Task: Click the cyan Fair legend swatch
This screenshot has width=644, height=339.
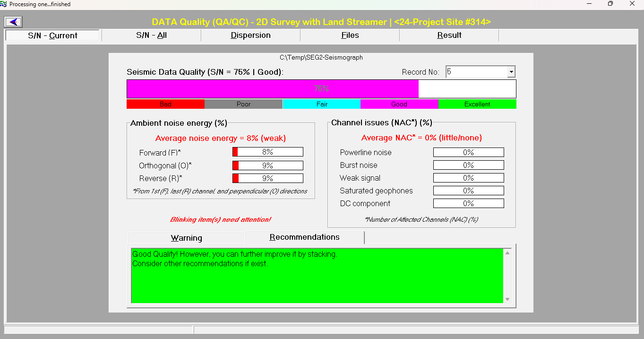Action: 321,104
